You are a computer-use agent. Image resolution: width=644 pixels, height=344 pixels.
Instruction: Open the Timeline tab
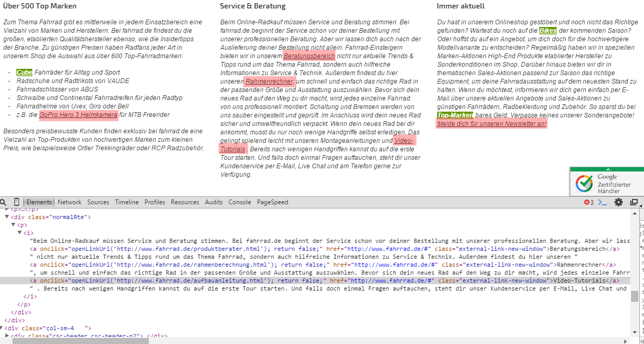coord(127,202)
